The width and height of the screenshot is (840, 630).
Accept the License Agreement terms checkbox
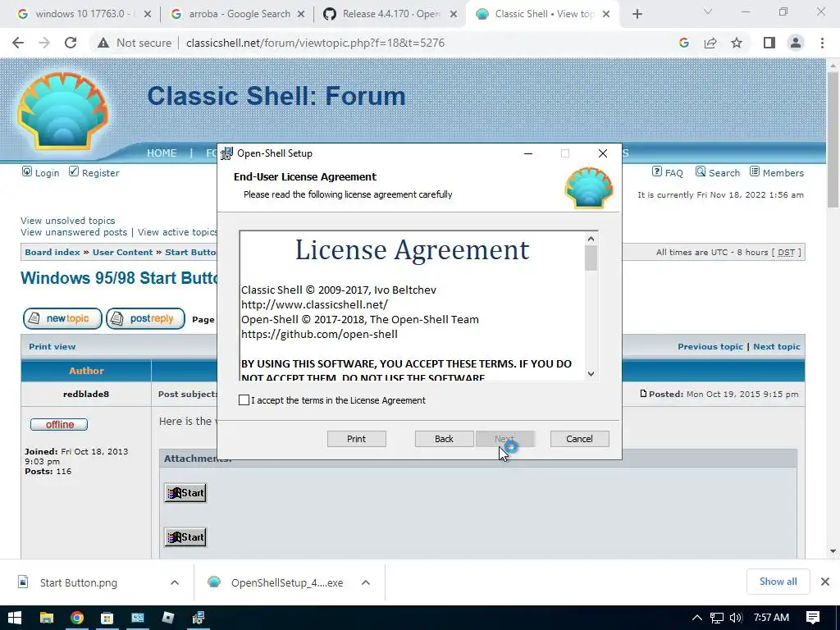pos(244,400)
